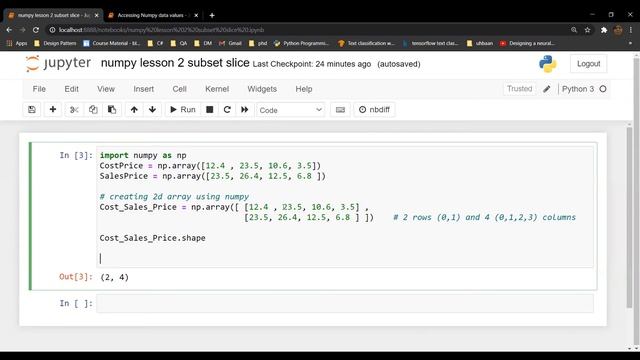Open the Gmail bookmark
The image size is (640, 360).
[x=230, y=43]
